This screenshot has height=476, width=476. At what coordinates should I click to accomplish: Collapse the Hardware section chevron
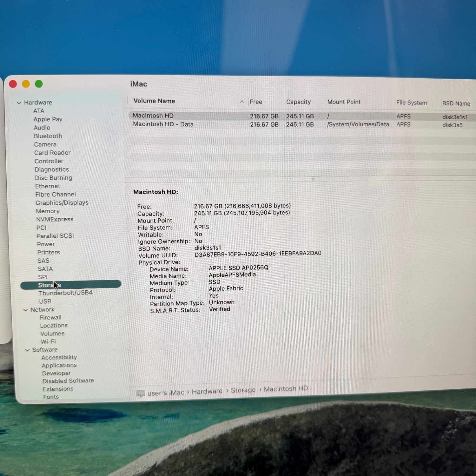coord(19,102)
